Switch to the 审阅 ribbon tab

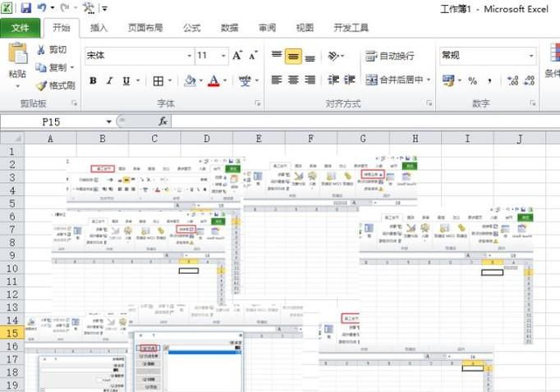click(267, 28)
